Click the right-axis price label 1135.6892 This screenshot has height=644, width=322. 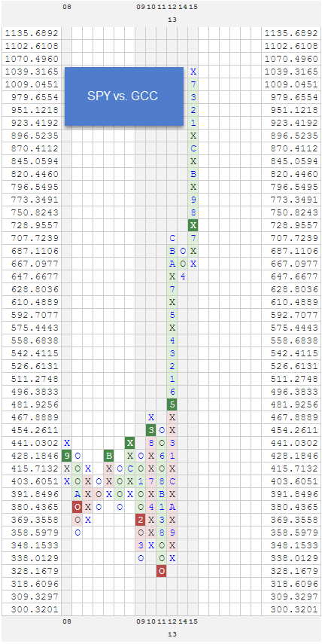point(291,33)
